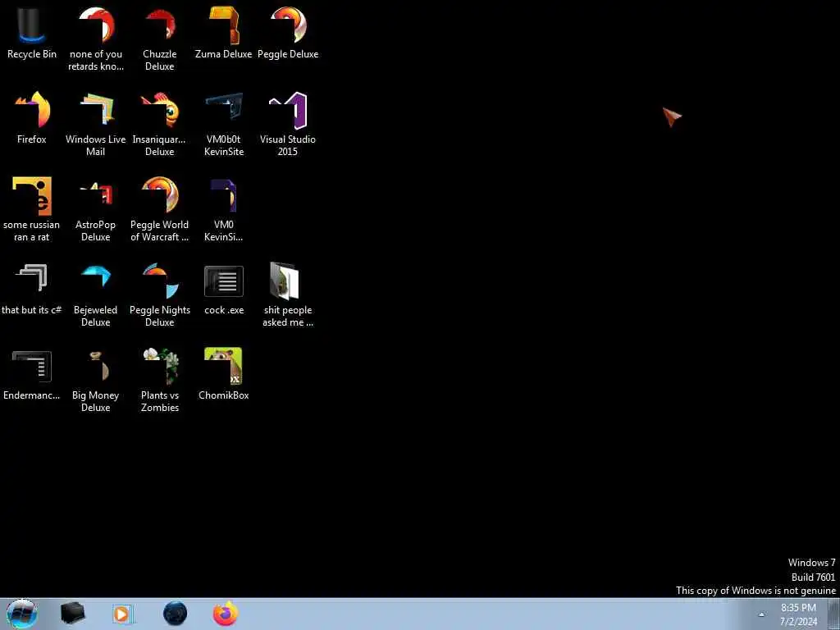Open the Recycle Bin desktop icon
The width and height of the screenshot is (840, 630).
click(x=32, y=33)
